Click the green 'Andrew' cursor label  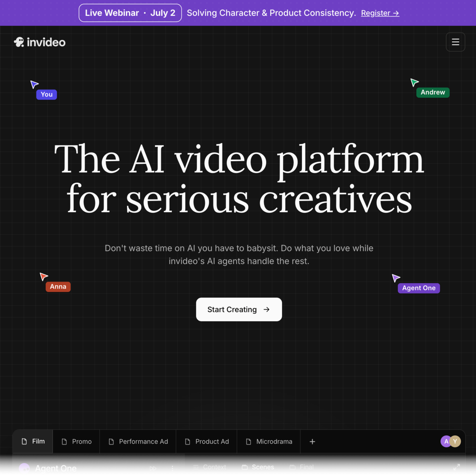(x=433, y=92)
